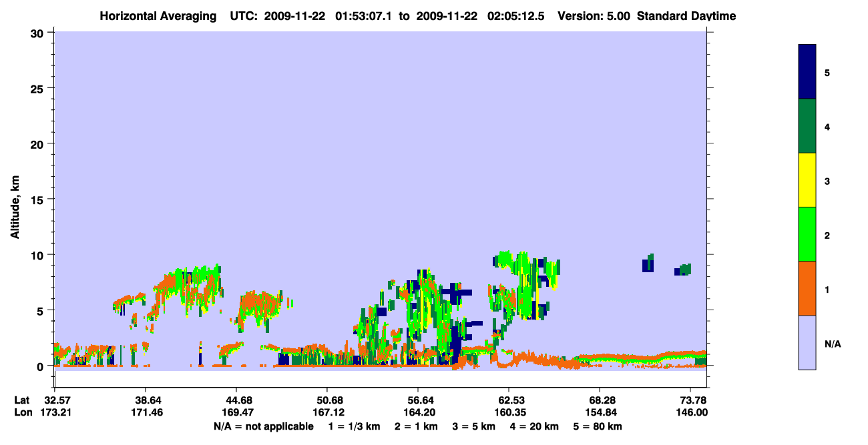Screen dimensions: 868x445
Task: Click the 'Lon' row label
Action: [22, 412]
